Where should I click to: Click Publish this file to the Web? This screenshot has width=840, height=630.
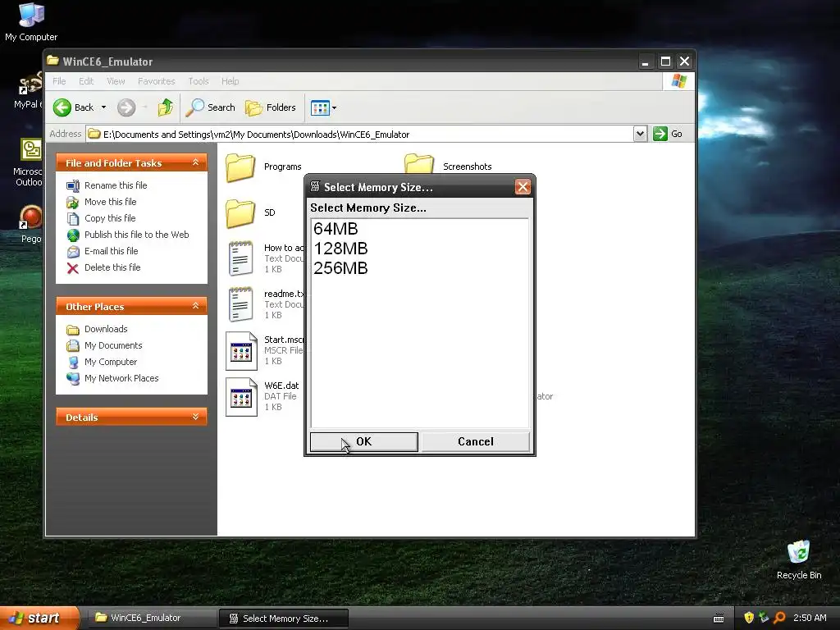click(137, 235)
